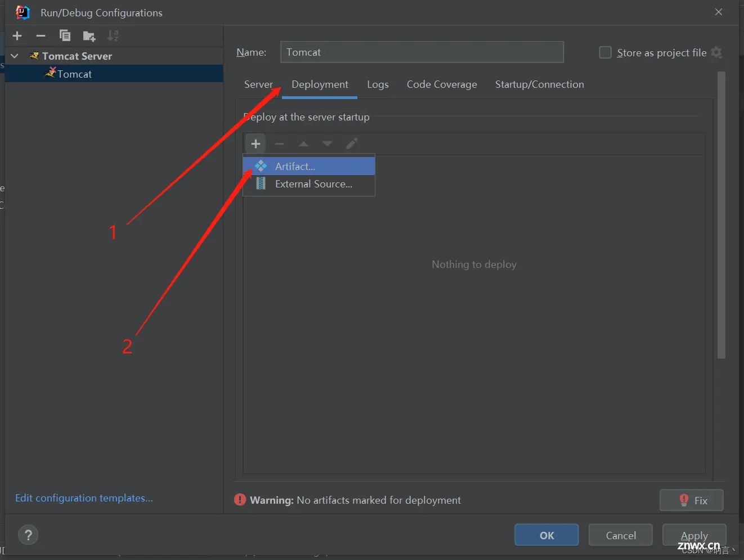
Task: Move configuration into new folder icon
Action: point(89,36)
